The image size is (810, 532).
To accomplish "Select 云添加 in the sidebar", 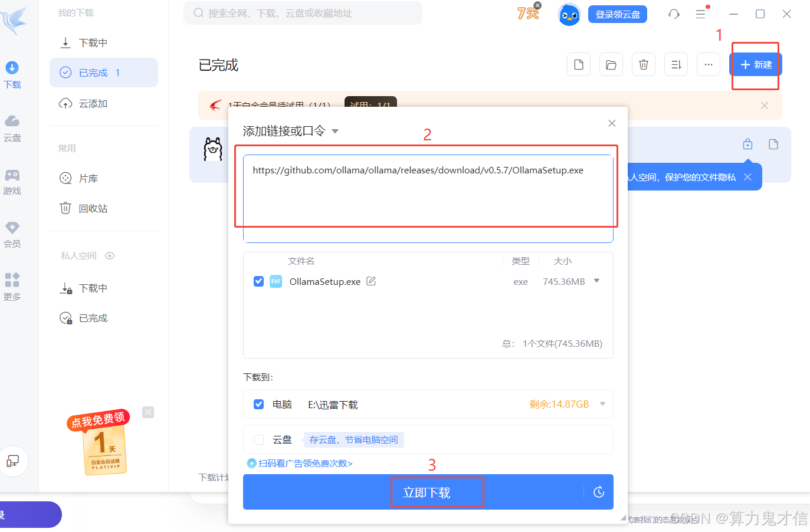I will tap(104, 104).
